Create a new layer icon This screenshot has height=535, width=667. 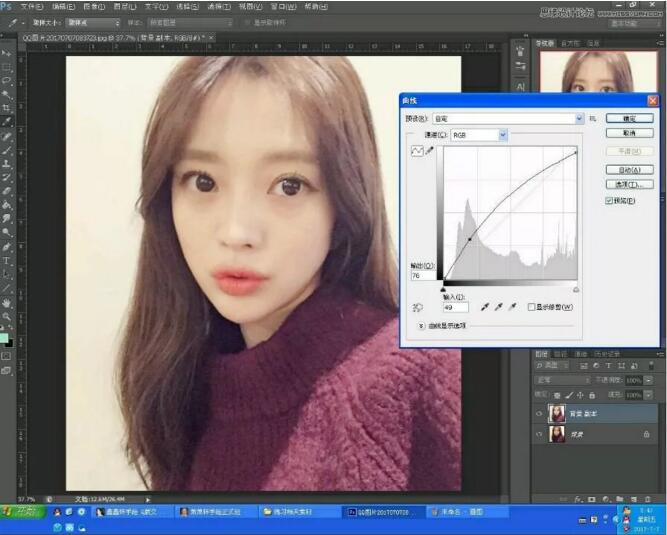click(x=633, y=499)
